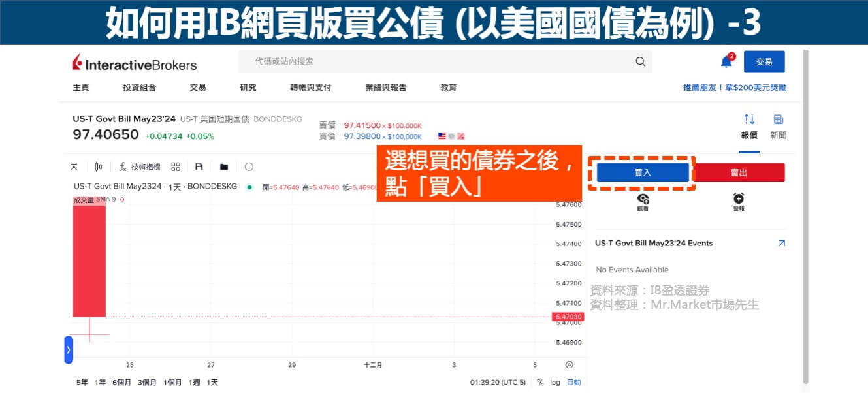
Task: Click the red 賣出 sell button
Action: click(x=739, y=172)
